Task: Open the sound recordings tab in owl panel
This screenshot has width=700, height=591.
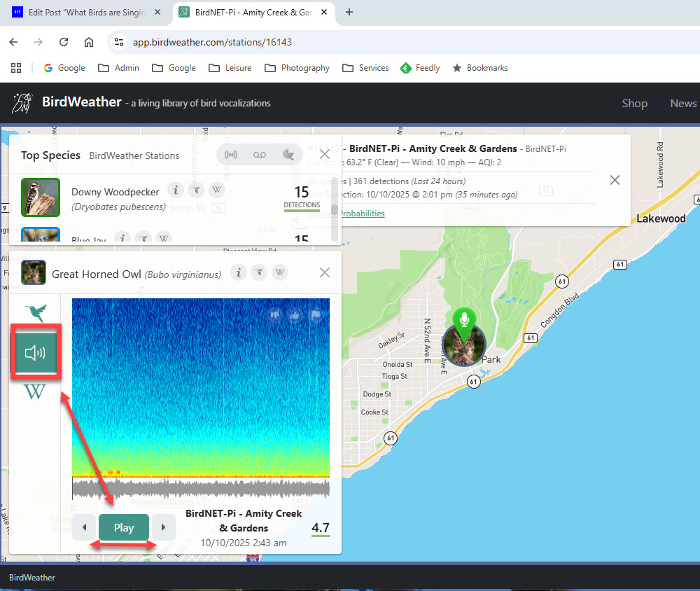Action: tap(35, 352)
